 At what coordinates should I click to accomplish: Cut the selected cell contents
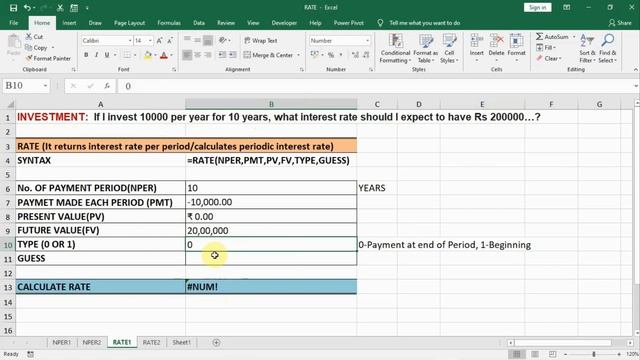click(34, 37)
